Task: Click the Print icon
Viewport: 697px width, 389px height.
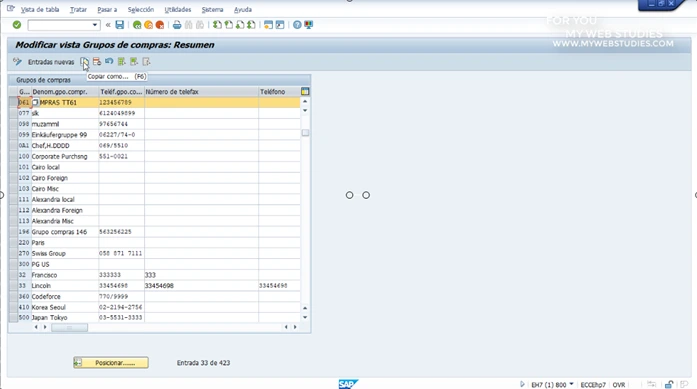Action: [x=177, y=25]
